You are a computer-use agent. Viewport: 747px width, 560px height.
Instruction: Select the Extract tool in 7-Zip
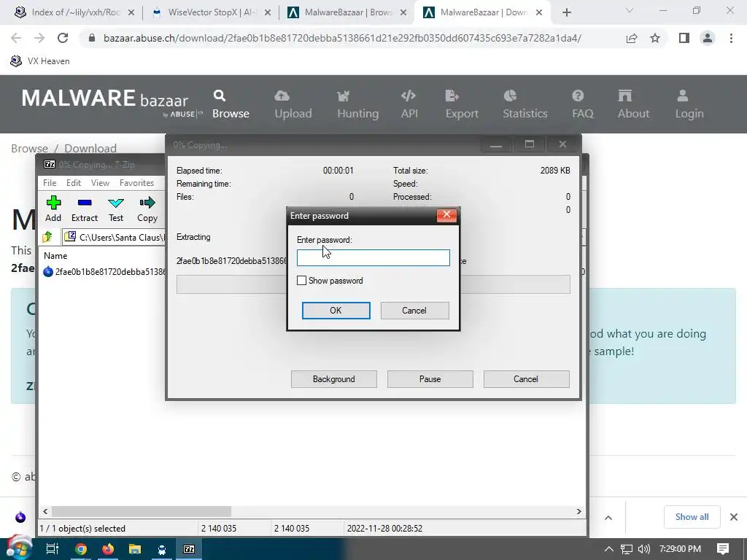(85, 209)
